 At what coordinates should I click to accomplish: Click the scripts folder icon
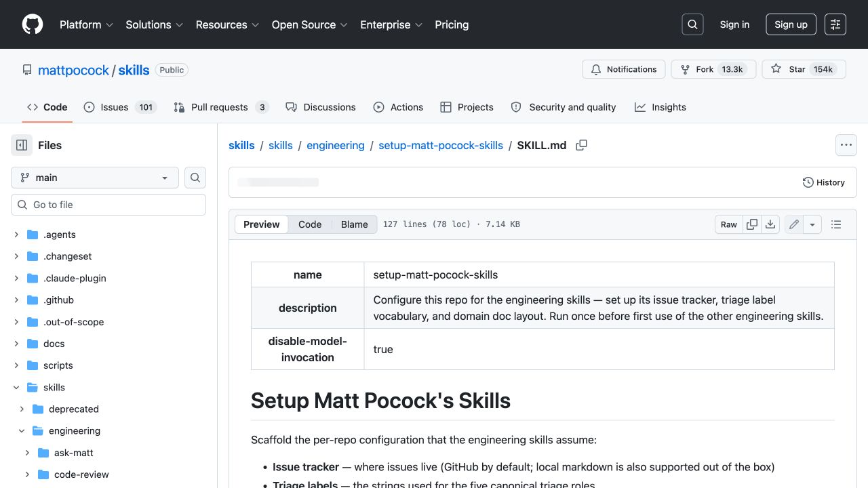[33, 365]
